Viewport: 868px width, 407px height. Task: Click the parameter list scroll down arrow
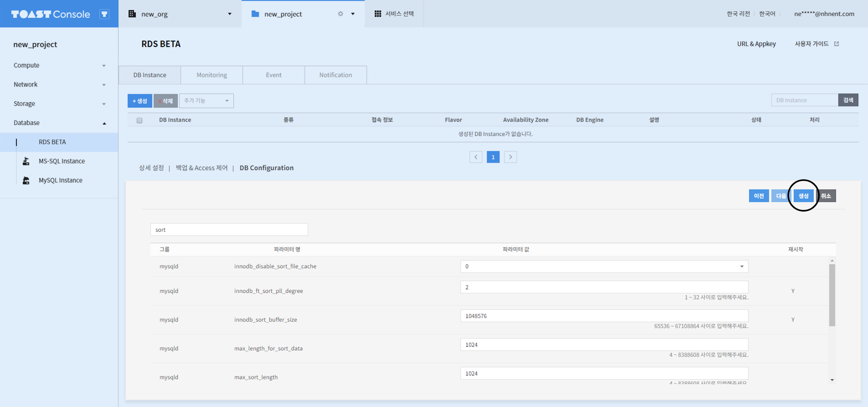(x=832, y=380)
